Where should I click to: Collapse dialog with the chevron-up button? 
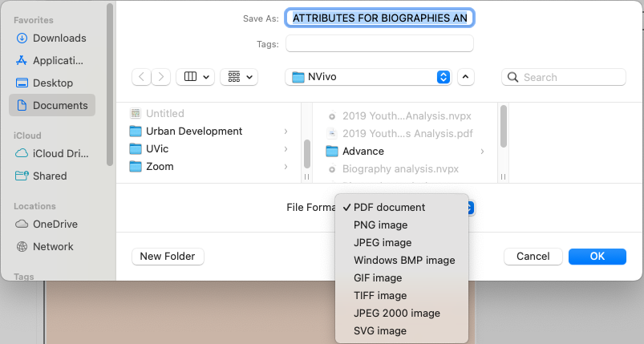[x=466, y=77]
